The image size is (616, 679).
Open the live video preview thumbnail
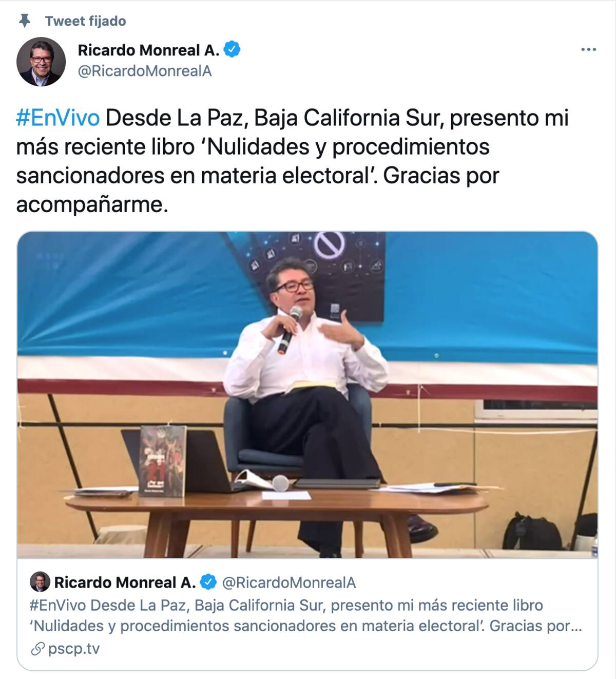pos(307,395)
